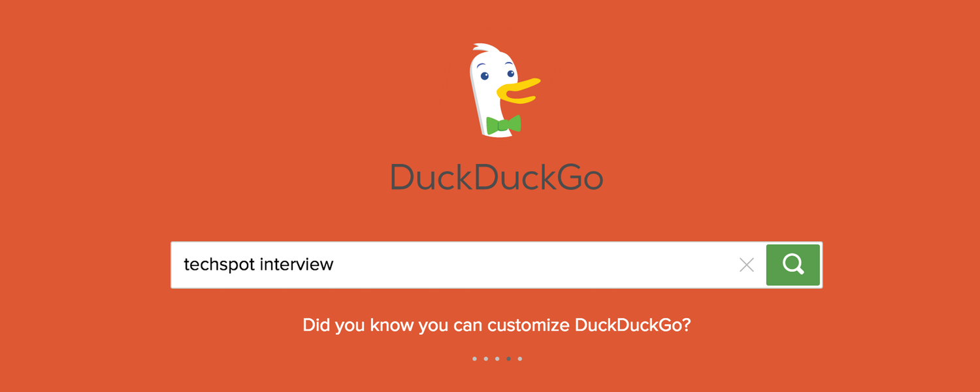Click the duck's white head feathers tuft
This screenshot has width=980, height=392.
[482, 50]
